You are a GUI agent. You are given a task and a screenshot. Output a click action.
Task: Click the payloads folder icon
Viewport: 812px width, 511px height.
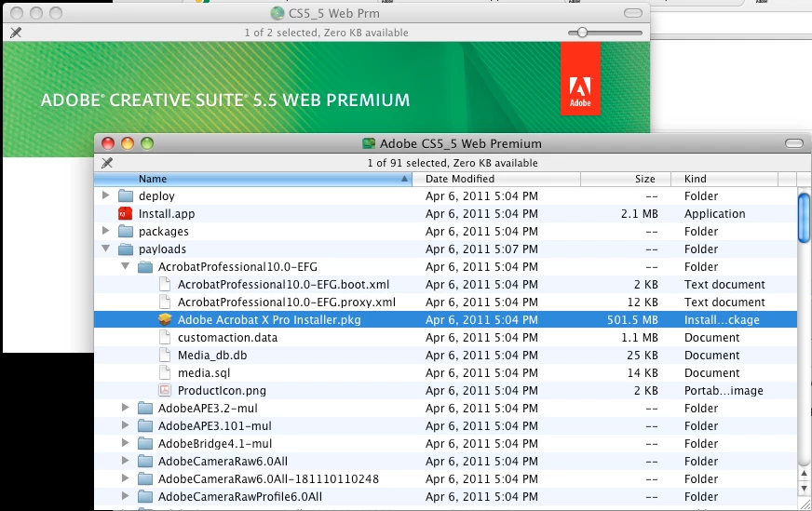point(126,249)
